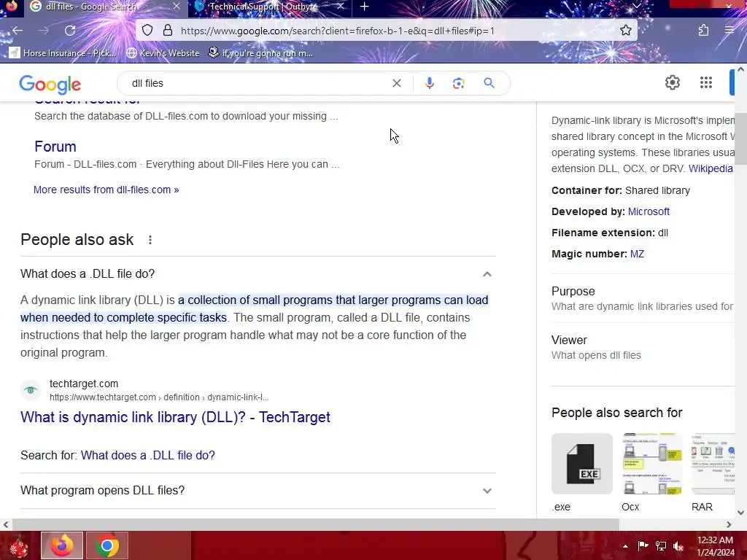
Task: Go back with the browser back arrow
Action: (x=18, y=31)
